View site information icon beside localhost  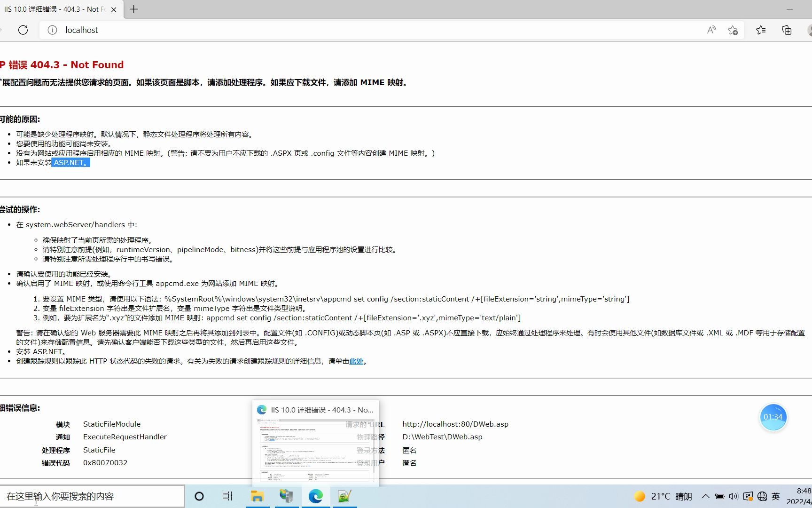(x=52, y=30)
